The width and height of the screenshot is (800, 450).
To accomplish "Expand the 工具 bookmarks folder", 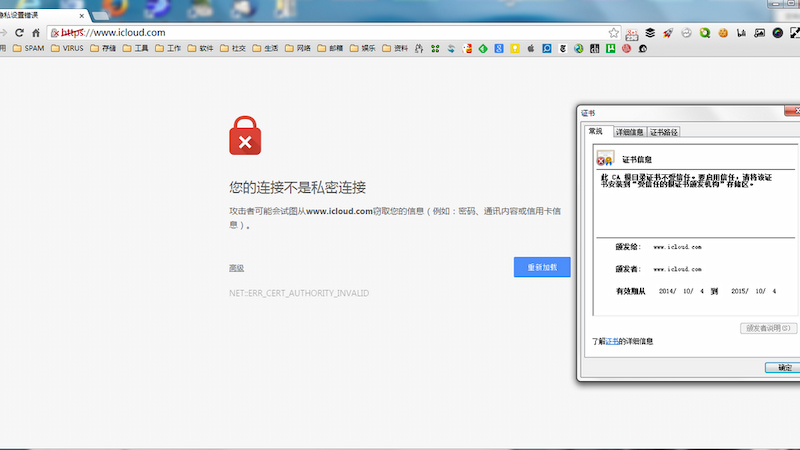I will [x=136, y=48].
